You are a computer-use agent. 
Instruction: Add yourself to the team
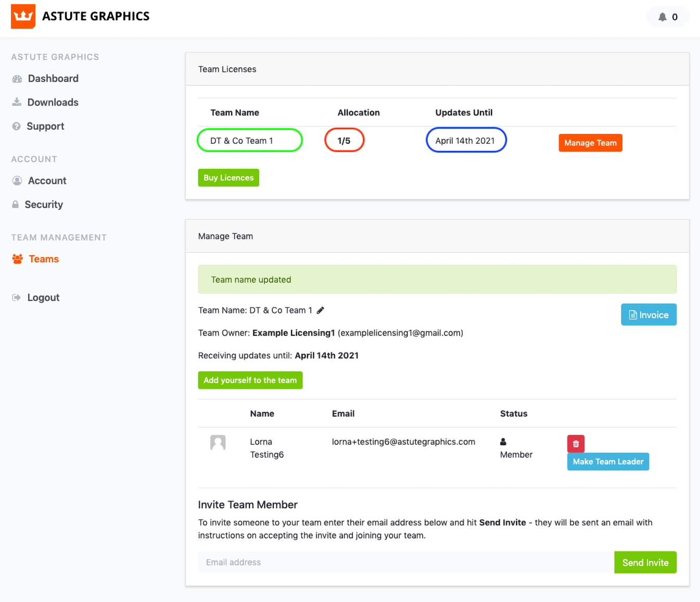coord(250,380)
